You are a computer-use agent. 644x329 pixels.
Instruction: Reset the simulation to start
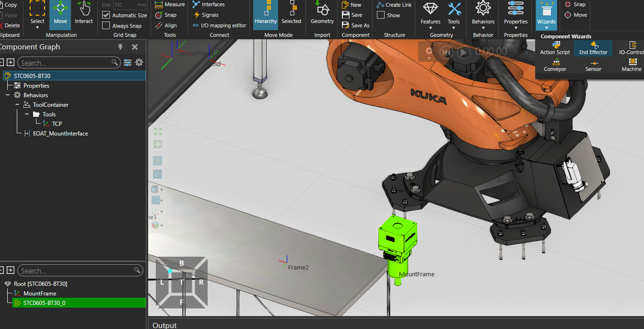446,52
